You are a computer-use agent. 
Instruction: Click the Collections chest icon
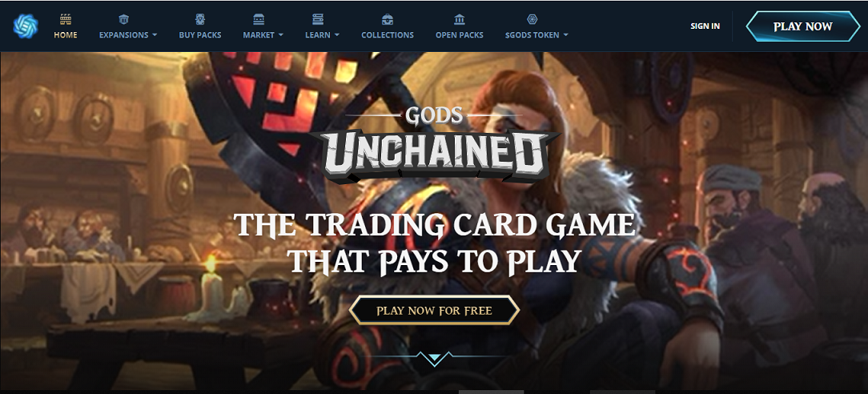(388, 19)
